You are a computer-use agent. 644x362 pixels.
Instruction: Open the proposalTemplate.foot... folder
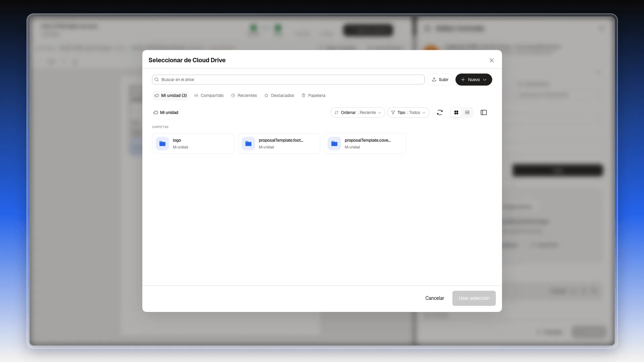point(279,143)
